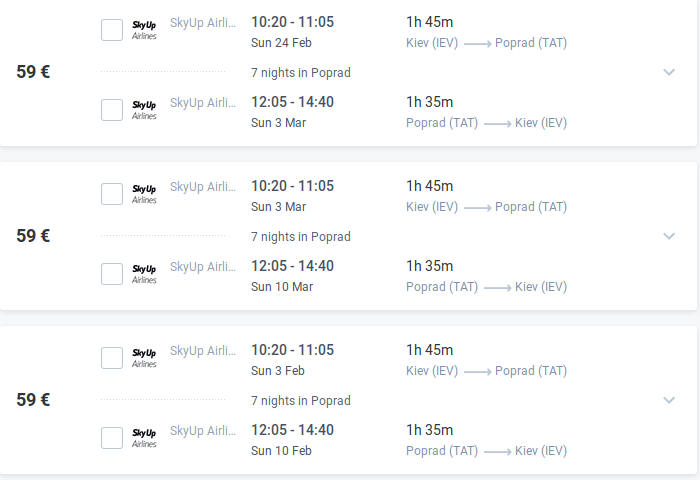Expand details for the 24 Feb – 3 Mar trip
700x480 pixels.
point(669,72)
